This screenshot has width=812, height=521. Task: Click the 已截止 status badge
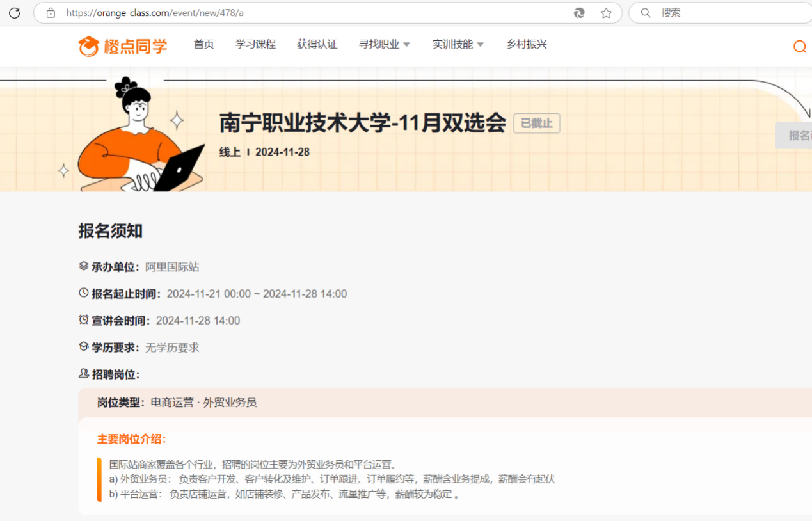point(537,124)
